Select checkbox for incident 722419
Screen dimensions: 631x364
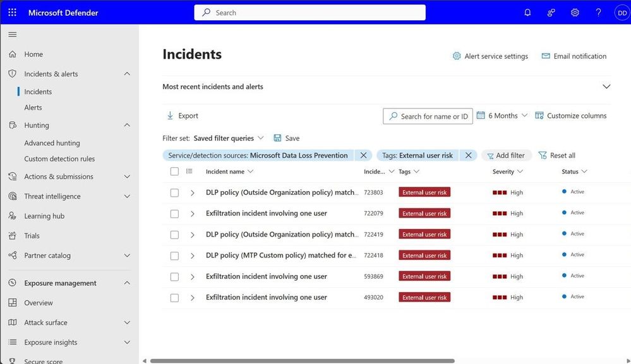[174, 235]
